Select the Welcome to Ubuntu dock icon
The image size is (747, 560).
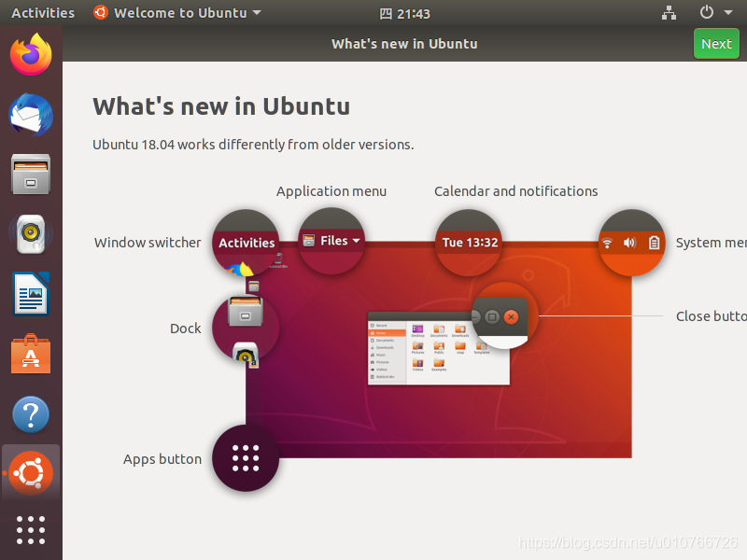(x=31, y=473)
